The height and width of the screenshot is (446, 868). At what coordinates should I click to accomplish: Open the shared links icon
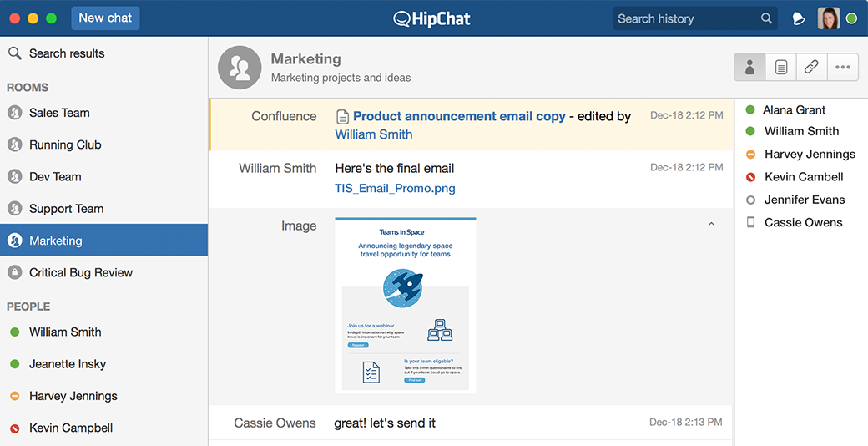811,68
